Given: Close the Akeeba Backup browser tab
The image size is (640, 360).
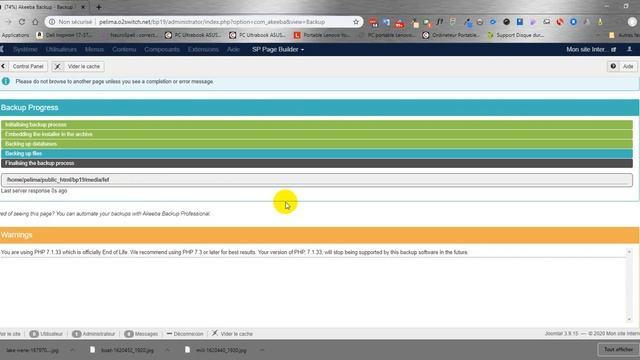Looking at the screenshot, I should click(83, 7).
